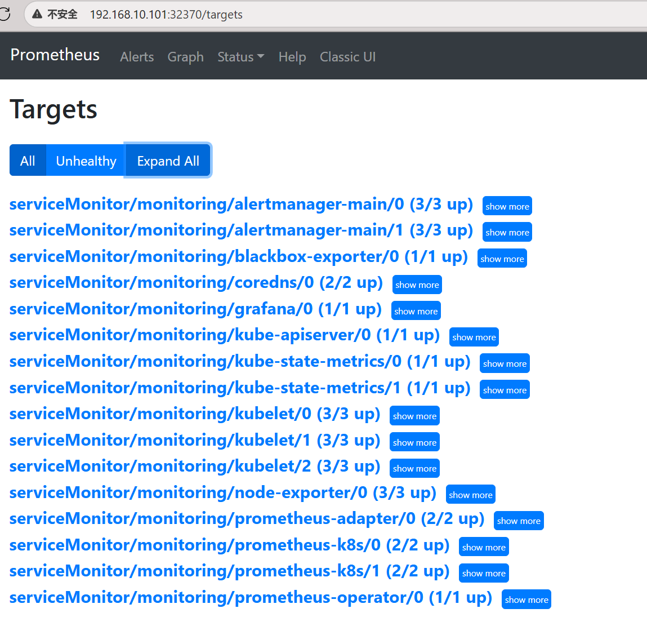Show more for kube-state-metrics/1
This screenshot has height=644, width=647.
pos(505,390)
